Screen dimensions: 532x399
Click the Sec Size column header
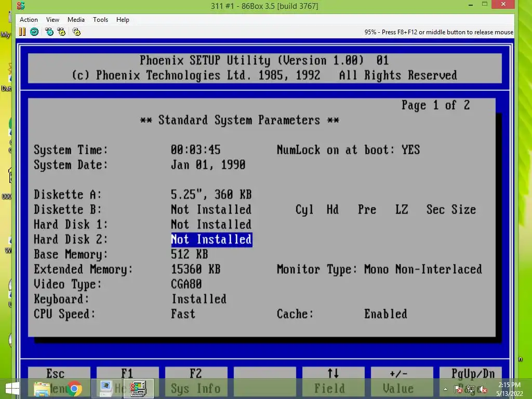451,209
